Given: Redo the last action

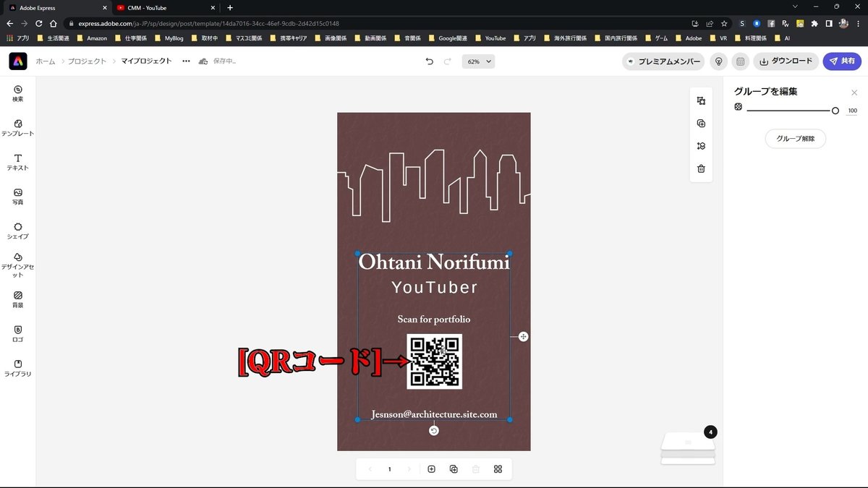Looking at the screenshot, I should click(x=448, y=61).
